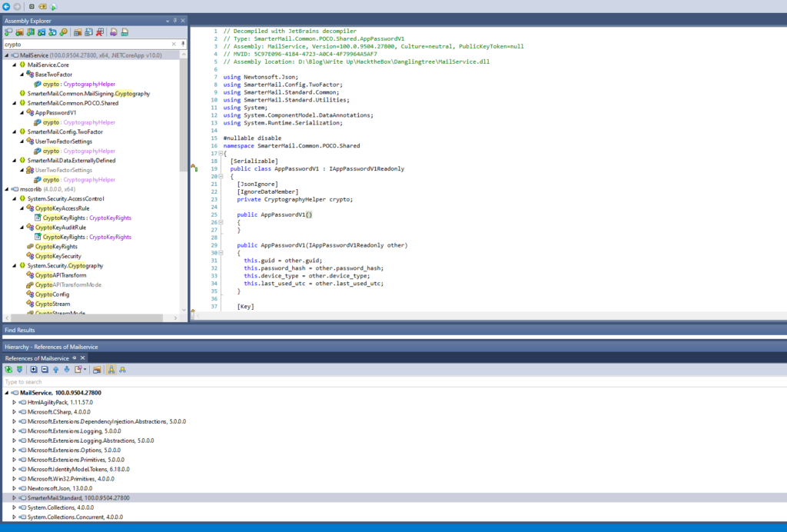This screenshot has width=787, height=532.
Task: Select the AppPasswordV1 class tree item
Action: point(55,112)
